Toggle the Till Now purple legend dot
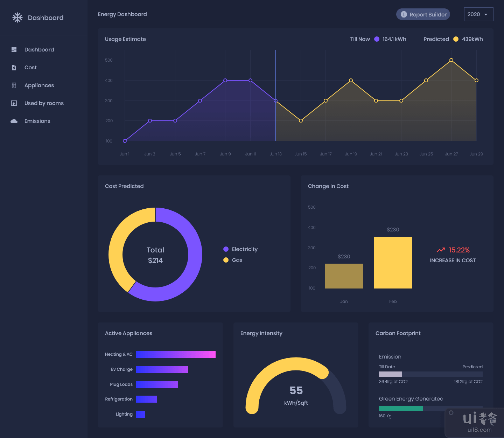 (377, 39)
